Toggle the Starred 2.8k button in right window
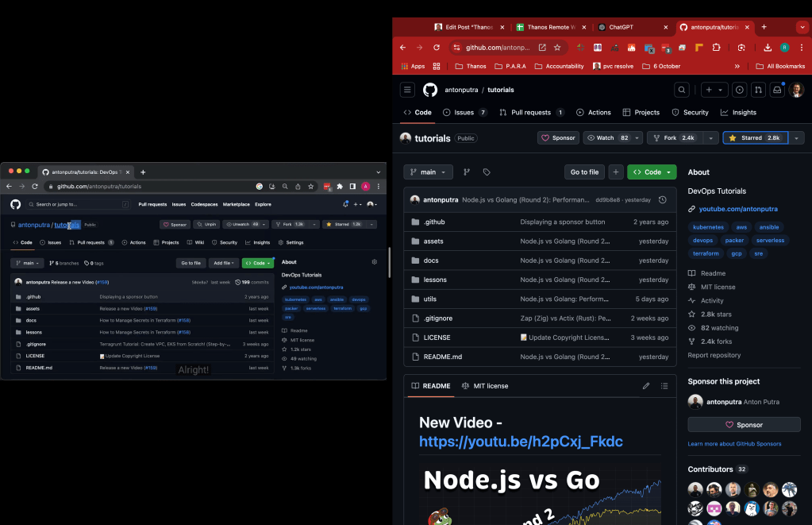The height and width of the screenshot is (525, 812). (x=755, y=138)
